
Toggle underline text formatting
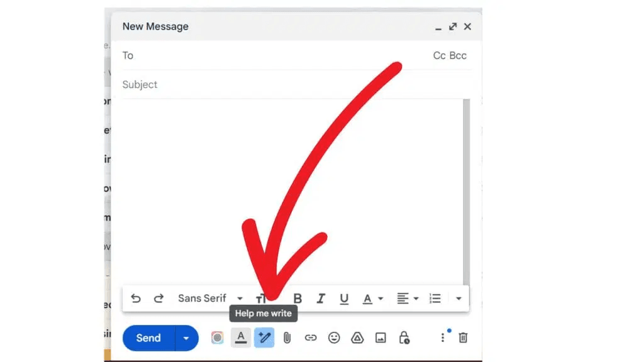pyautogui.click(x=344, y=299)
